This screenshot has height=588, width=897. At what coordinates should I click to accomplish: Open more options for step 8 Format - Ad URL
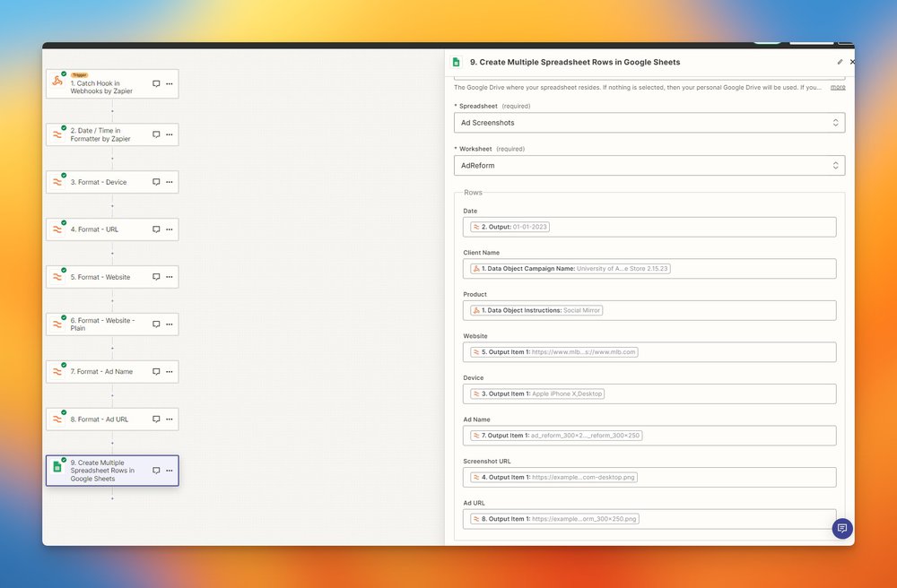[x=170, y=419]
